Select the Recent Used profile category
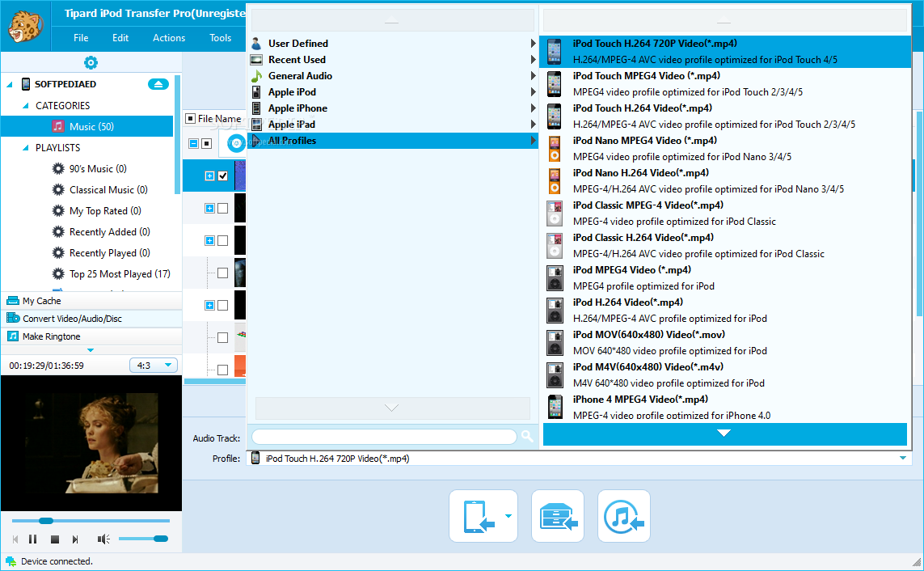This screenshot has height=571, width=924. (393, 60)
